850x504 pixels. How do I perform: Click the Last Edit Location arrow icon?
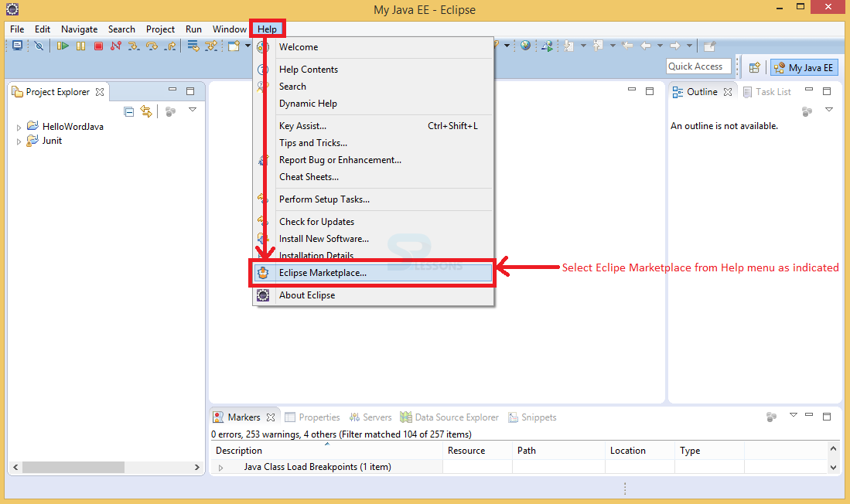pyautogui.click(x=628, y=46)
